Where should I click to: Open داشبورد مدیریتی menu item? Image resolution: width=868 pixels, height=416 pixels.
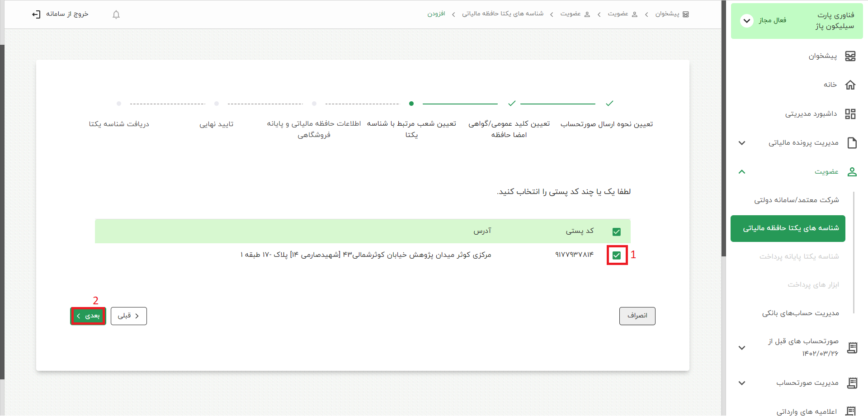(811, 114)
